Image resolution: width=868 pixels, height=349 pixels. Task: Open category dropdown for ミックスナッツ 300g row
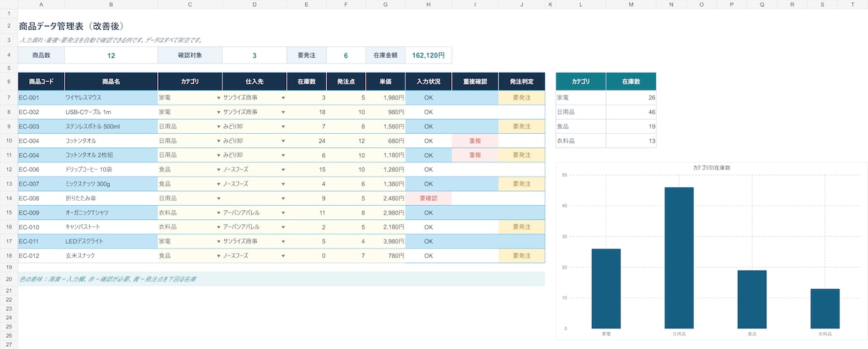[x=218, y=184]
